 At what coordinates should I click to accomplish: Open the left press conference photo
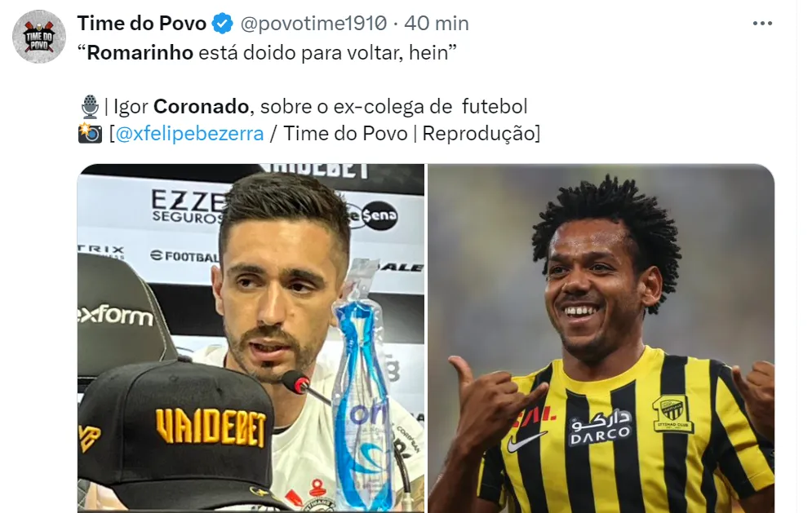click(251, 338)
